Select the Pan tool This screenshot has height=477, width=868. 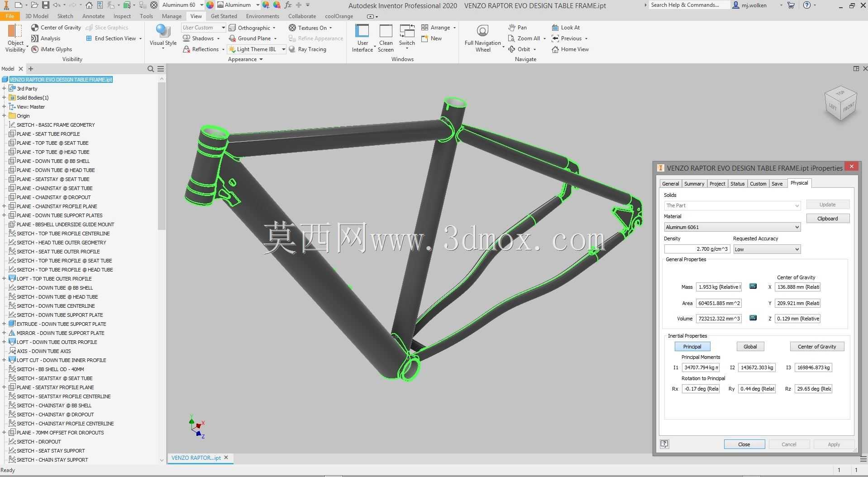(517, 28)
